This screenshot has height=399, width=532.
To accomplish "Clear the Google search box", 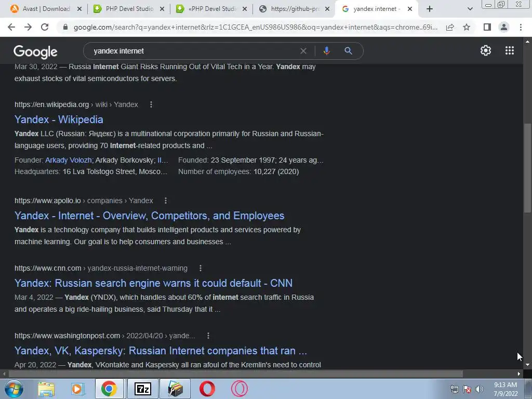I will coord(303,51).
